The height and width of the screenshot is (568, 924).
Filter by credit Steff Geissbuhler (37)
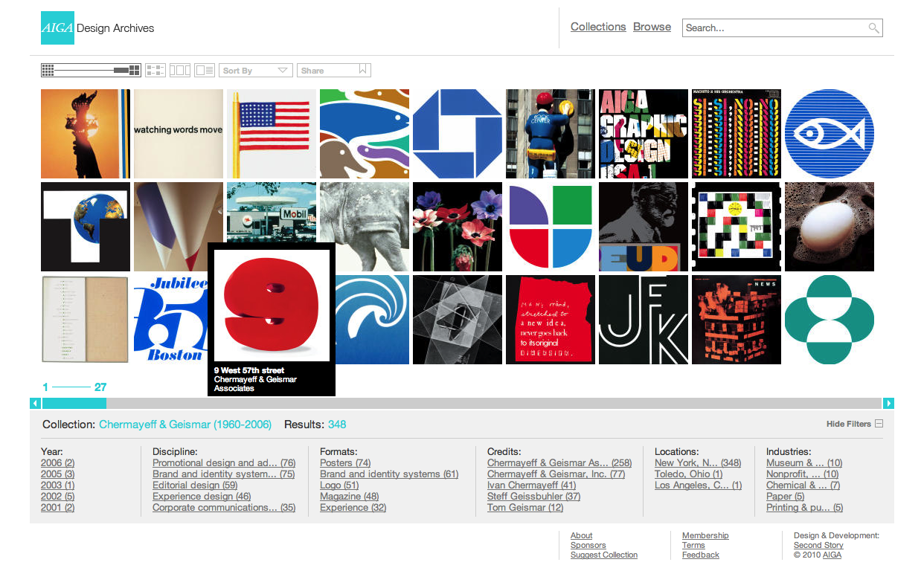coord(534,497)
